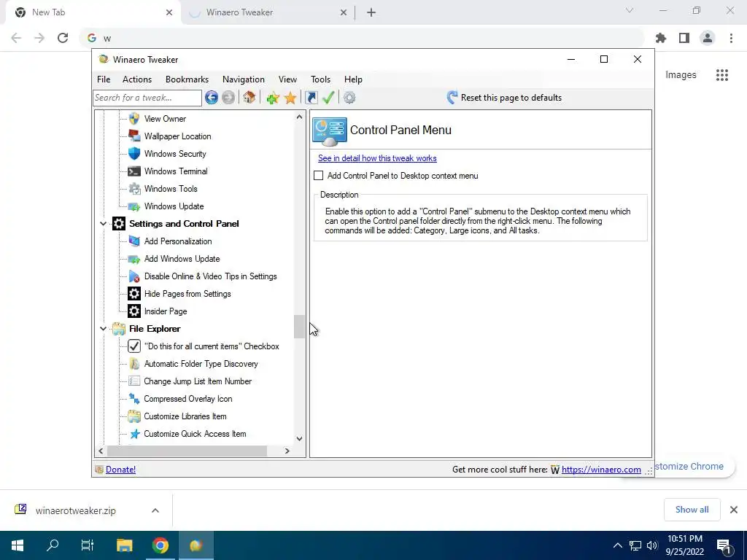Image resolution: width=747 pixels, height=560 pixels.
Task: Click Reset this page to defaults
Action: (504, 98)
